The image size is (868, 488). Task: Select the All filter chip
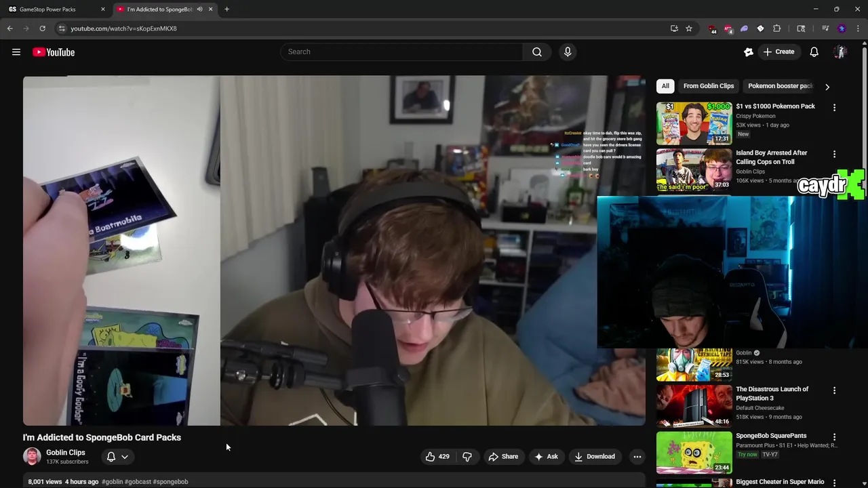point(665,86)
